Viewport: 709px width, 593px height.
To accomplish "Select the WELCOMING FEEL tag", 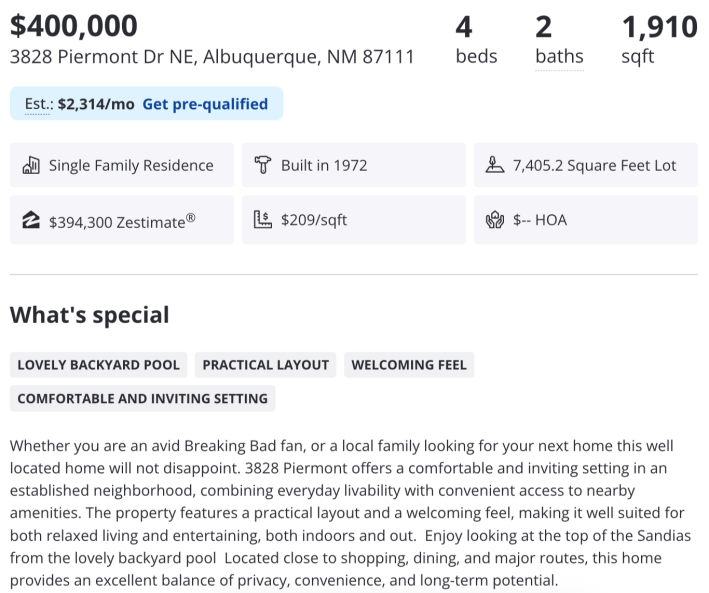I will click(409, 365).
